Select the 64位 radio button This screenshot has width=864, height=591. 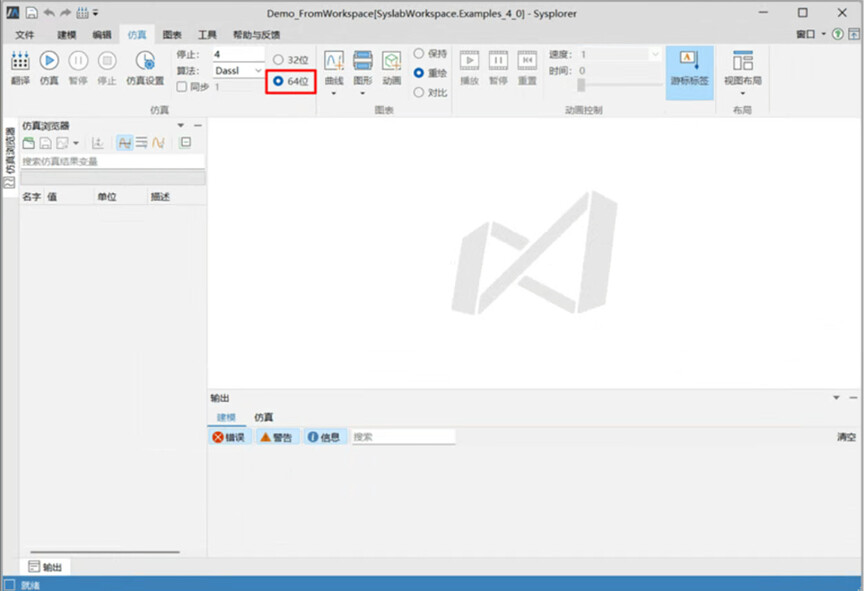278,81
